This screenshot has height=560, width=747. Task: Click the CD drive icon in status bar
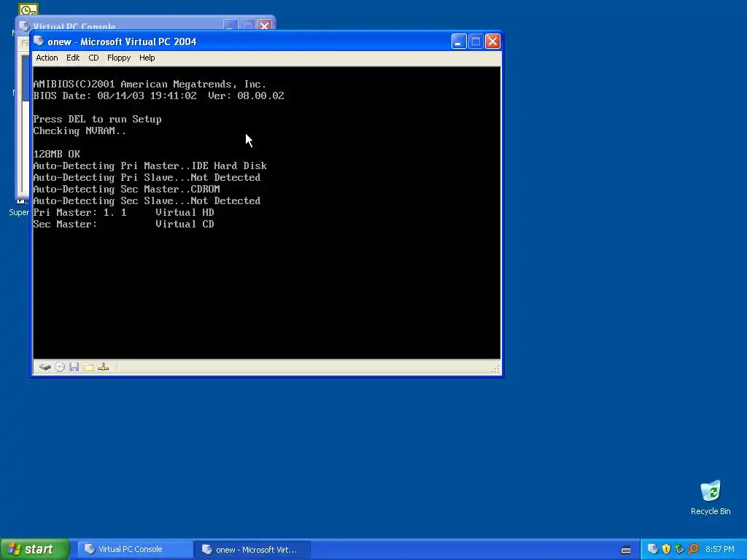60,367
